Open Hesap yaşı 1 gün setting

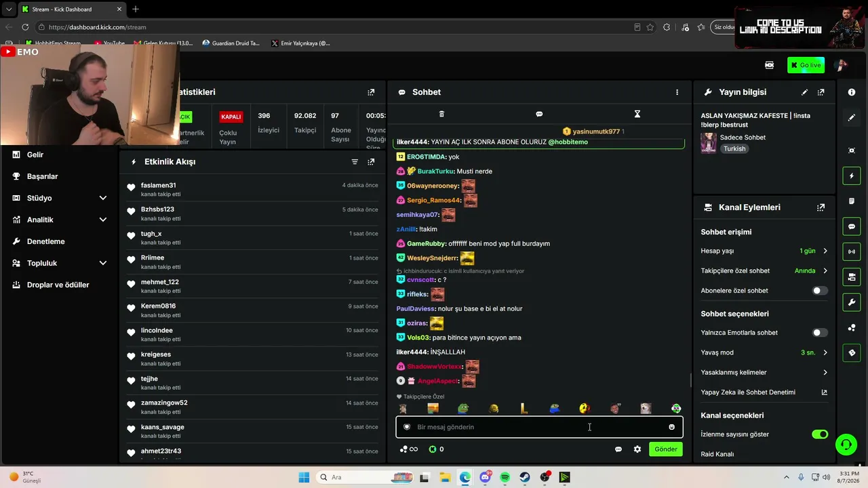pos(764,251)
